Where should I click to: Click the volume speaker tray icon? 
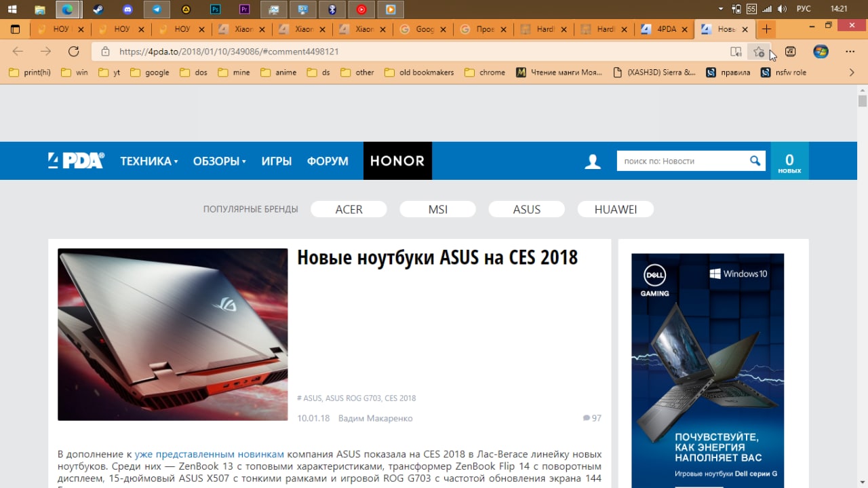(x=782, y=9)
